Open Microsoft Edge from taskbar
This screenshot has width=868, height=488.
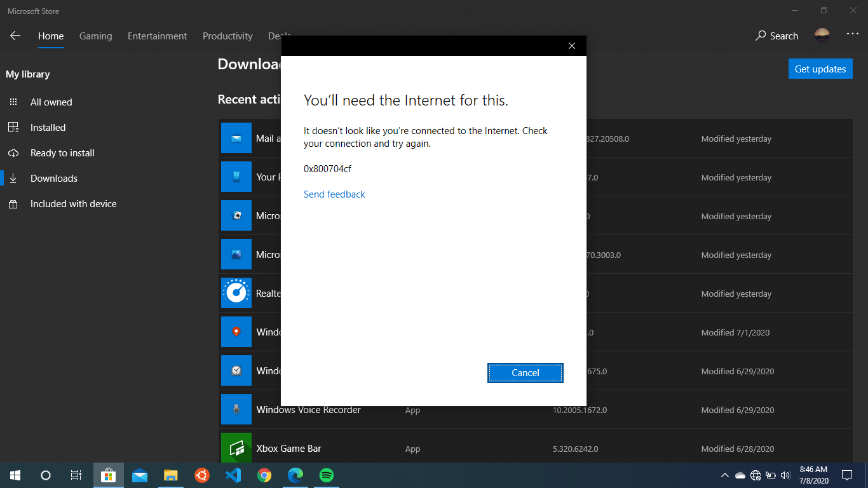coord(295,475)
